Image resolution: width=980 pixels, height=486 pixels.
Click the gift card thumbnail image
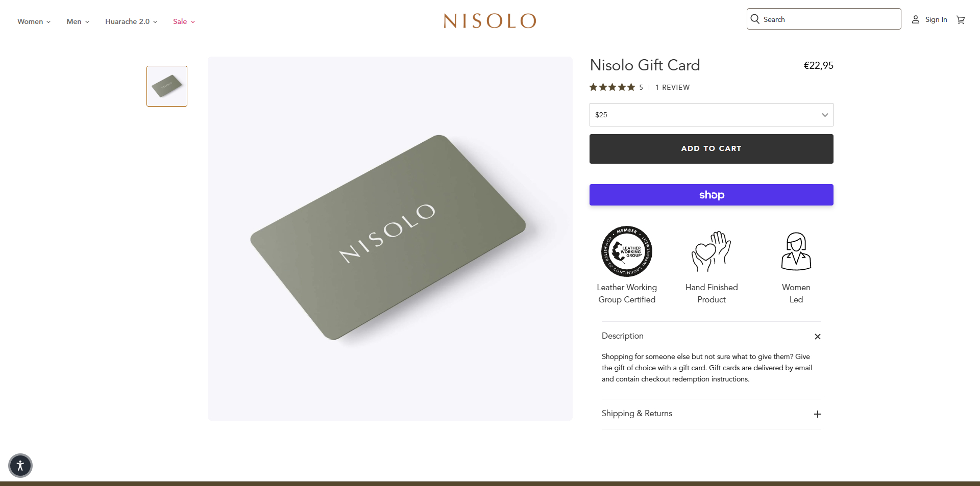click(x=166, y=86)
